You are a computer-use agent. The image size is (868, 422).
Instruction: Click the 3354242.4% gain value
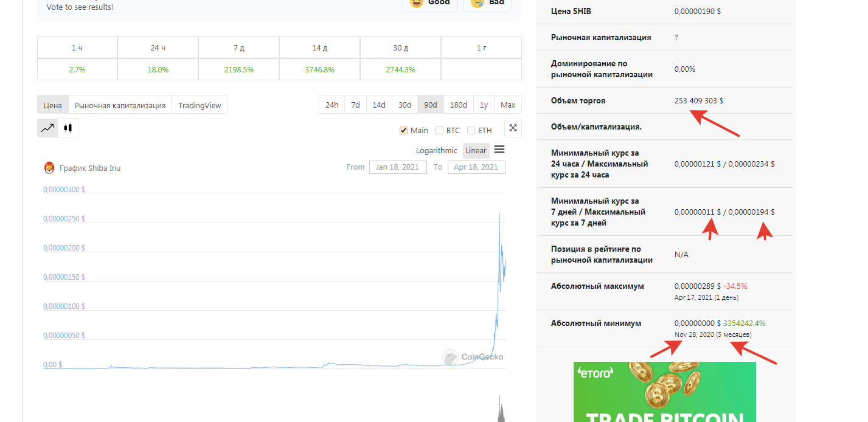coord(744,323)
